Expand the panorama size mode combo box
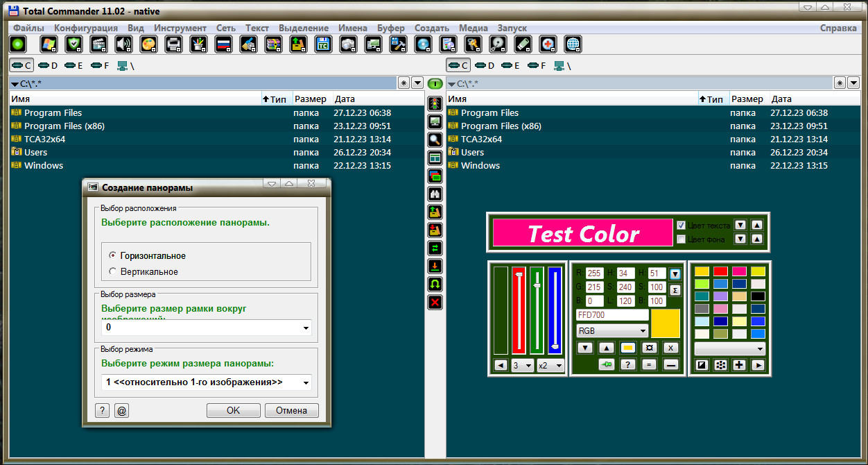Viewport: 868px width, 465px height. 207,382
